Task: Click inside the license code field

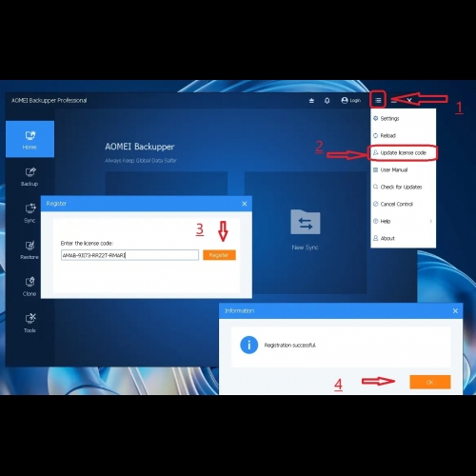Action: [129, 255]
